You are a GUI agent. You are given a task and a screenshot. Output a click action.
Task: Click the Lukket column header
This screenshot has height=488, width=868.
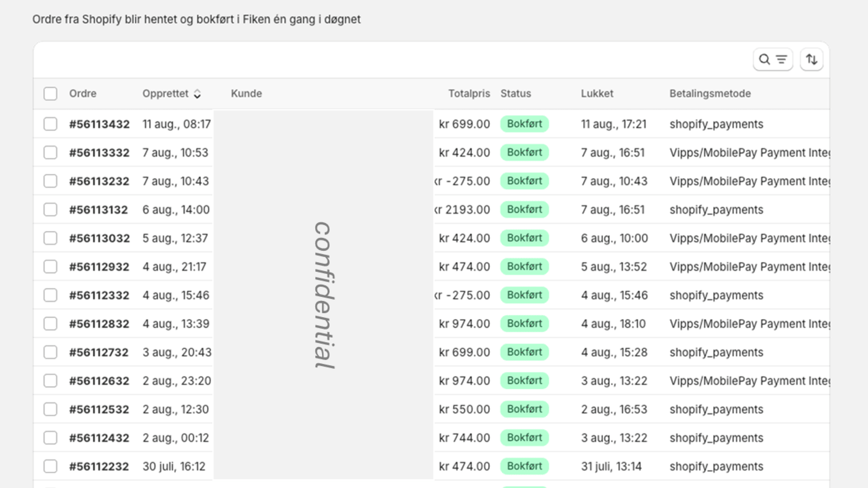(x=597, y=94)
